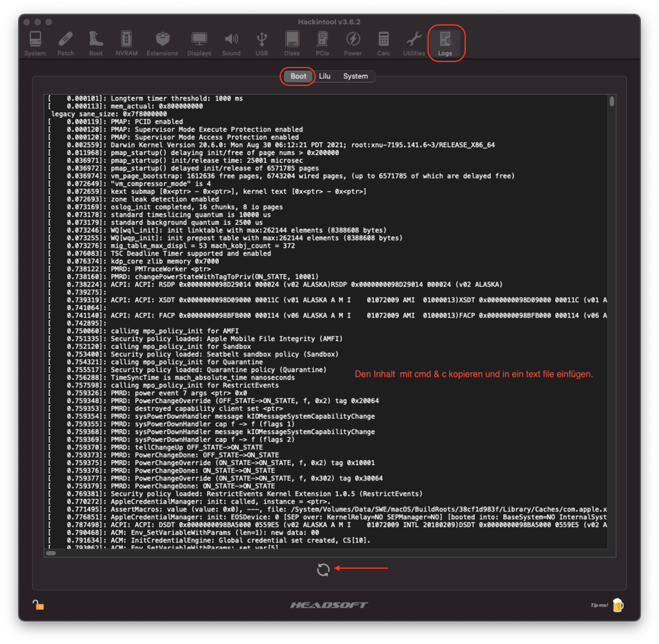Click the 'zone leak detection enabled' line

134,200
